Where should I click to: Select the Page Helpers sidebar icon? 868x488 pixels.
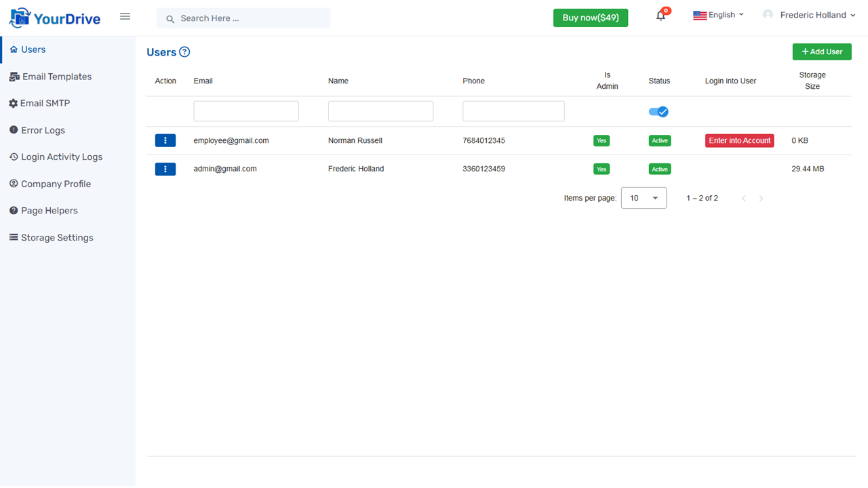tap(12, 210)
